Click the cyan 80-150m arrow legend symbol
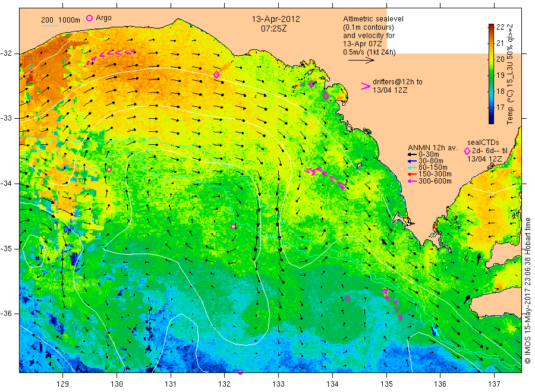The width and height of the screenshot is (535, 392). click(412, 167)
